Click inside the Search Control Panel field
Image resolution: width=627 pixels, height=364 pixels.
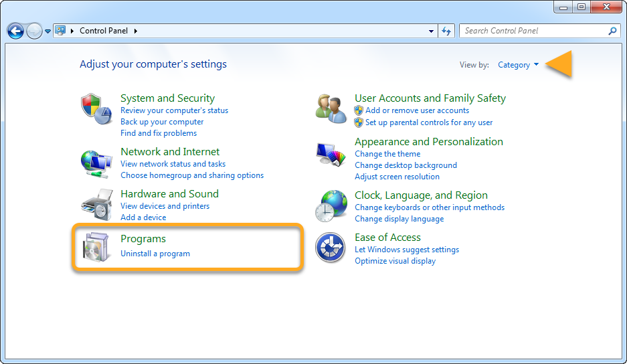click(x=532, y=31)
